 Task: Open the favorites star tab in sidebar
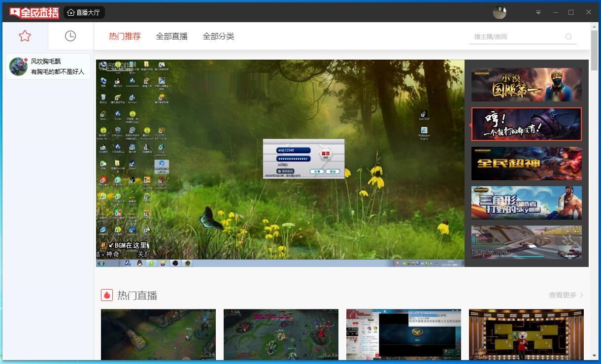coord(25,36)
